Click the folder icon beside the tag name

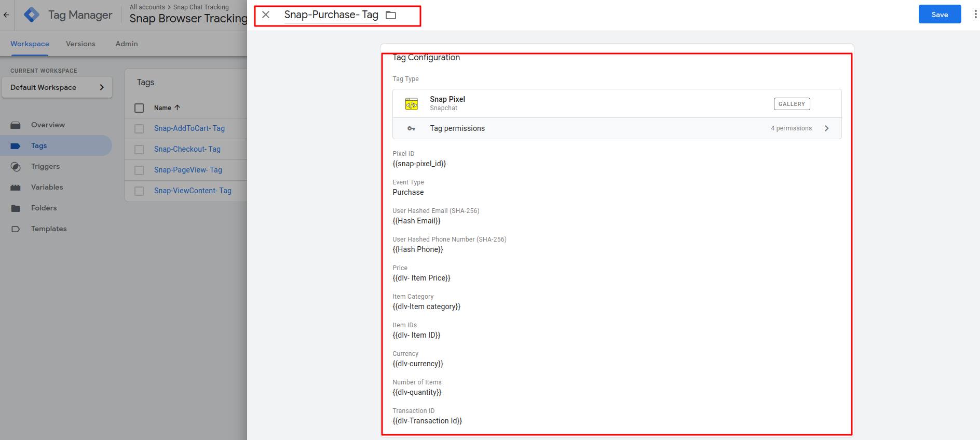pos(391,16)
